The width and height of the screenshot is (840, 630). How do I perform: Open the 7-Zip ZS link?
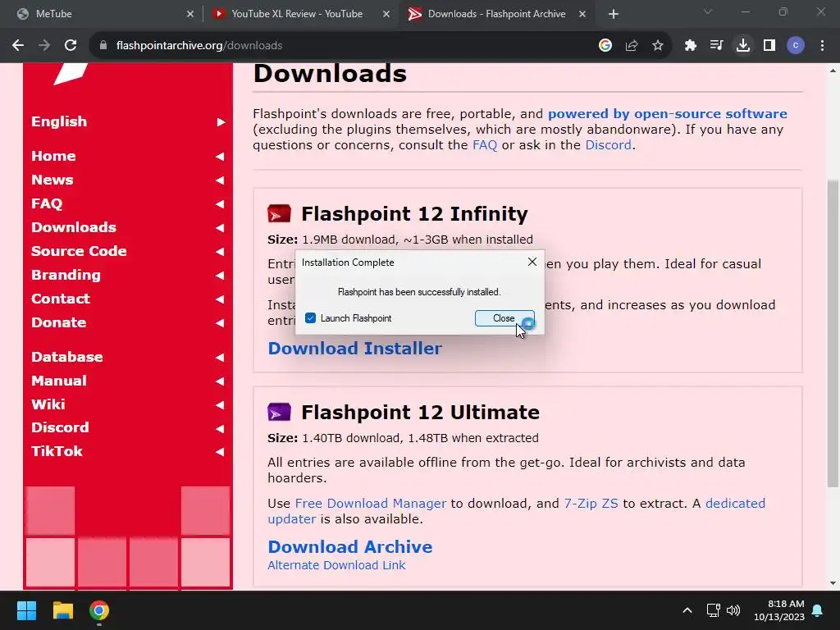591,504
